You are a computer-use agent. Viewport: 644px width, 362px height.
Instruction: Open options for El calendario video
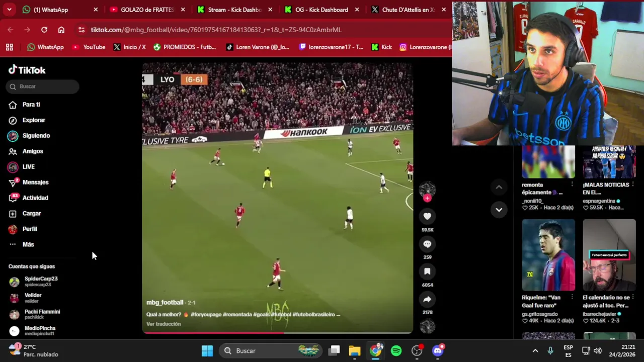tap(633, 298)
